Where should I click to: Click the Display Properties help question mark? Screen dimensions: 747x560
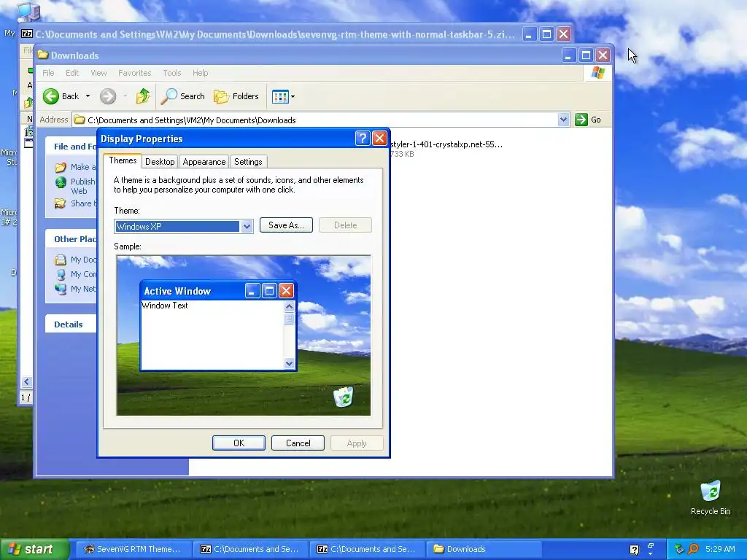[x=363, y=138]
